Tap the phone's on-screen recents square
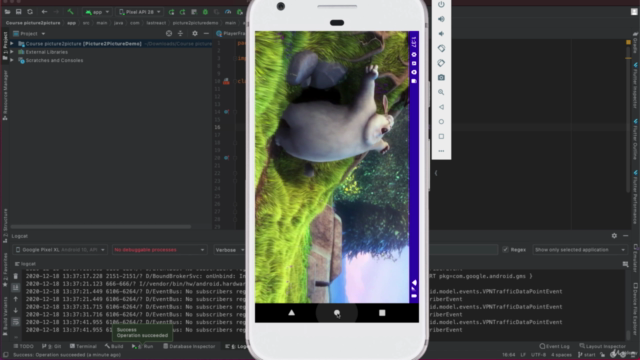 pyautogui.click(x=382, y=313)
